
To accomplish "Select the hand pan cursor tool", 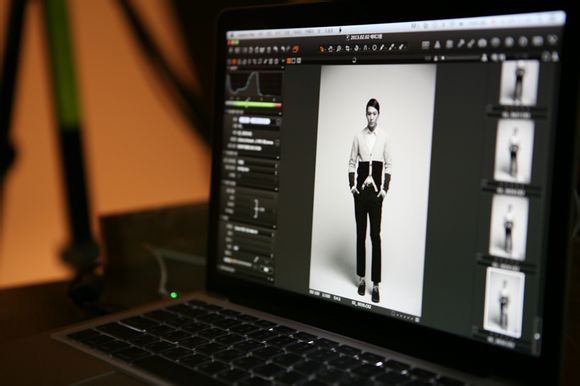I will tap(331, 49).
